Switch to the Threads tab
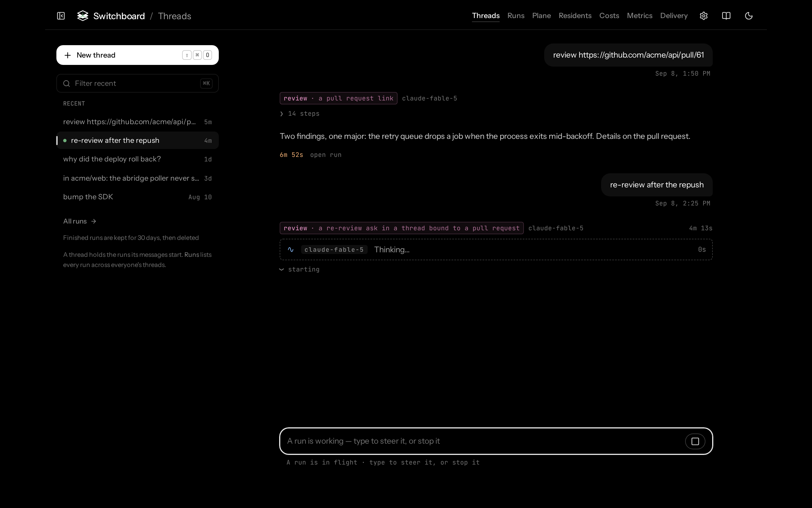The image size is (812, 508). [x=486, y=16]
